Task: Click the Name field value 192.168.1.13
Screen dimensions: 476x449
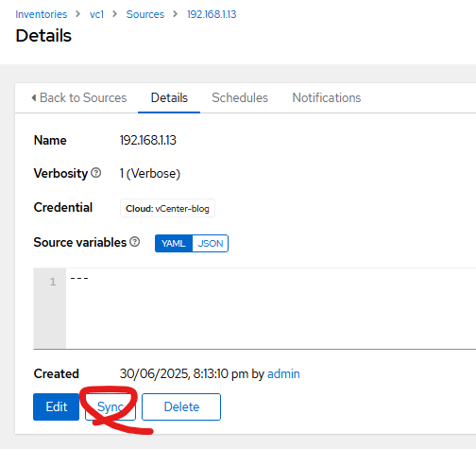Action: point(147,140)
